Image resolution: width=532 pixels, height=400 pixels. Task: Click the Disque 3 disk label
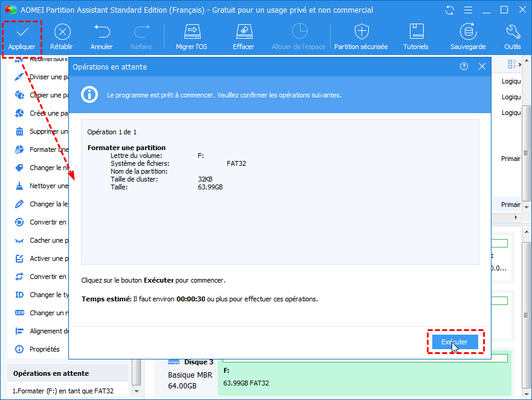click(199, 362)
